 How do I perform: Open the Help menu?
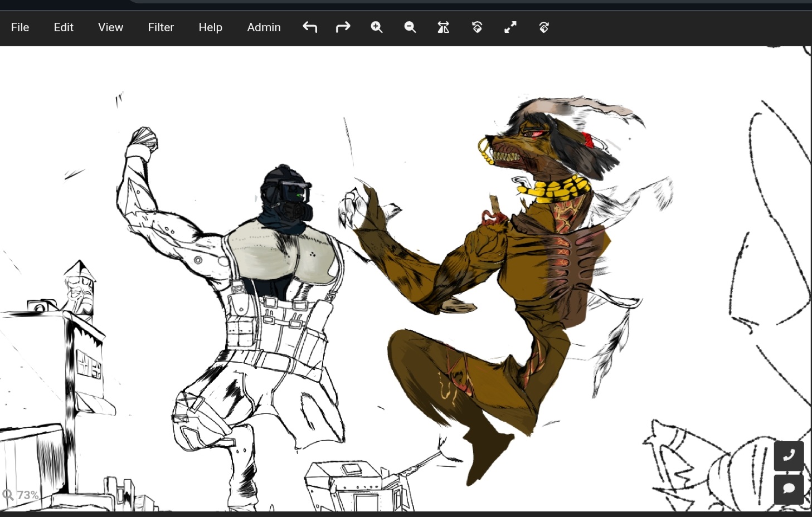tap(210, 27)
